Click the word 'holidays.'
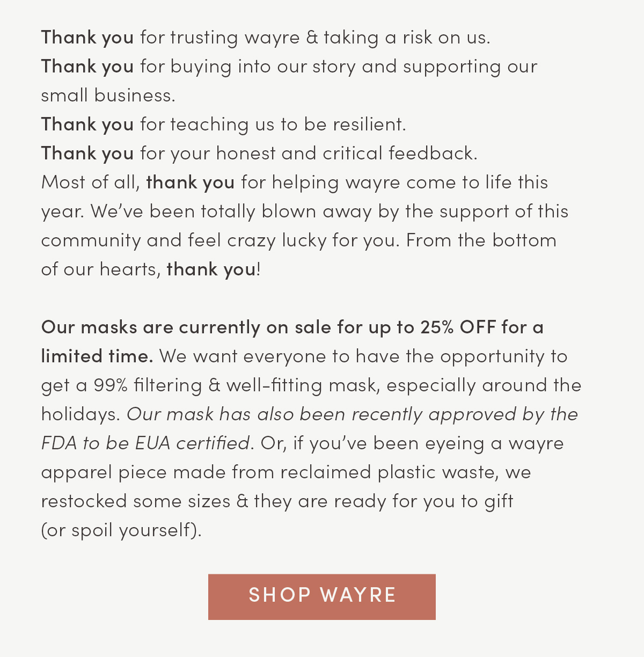The width and height of the screenshot is (644, 657). [80, 414]
